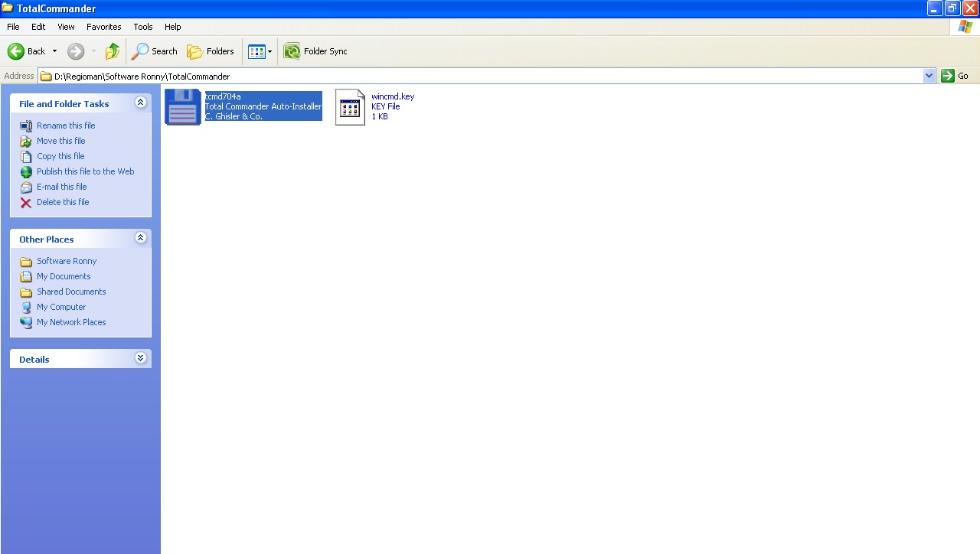Collapse the File and Folder Tasks panel

click(140, 102)
